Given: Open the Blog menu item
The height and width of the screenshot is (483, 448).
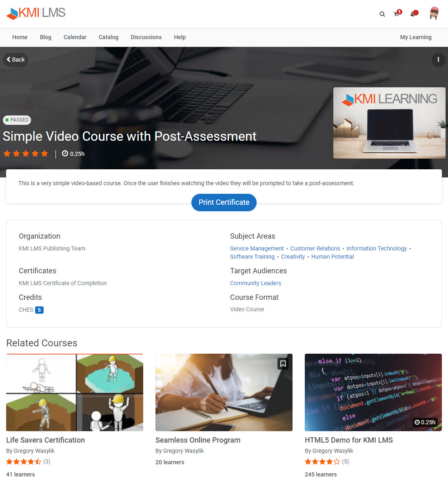Looking at the screenshot, I should pyautogui.click(x=46, y=37).
